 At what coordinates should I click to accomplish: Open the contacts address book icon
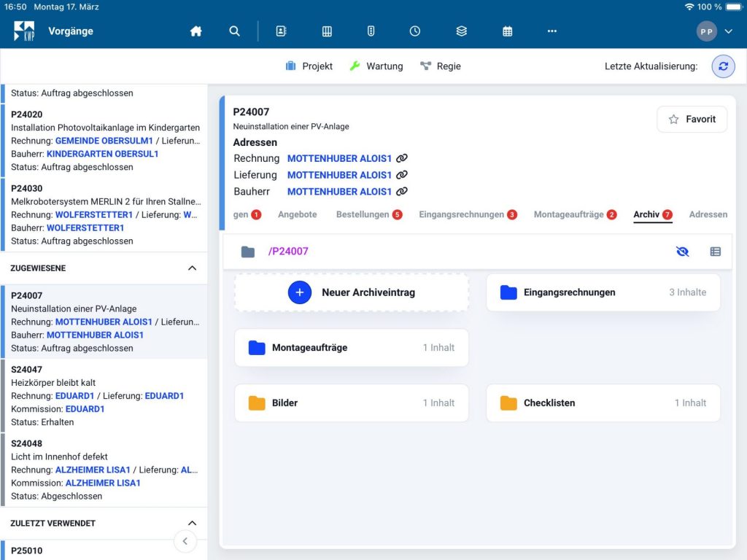click(281, 31)
